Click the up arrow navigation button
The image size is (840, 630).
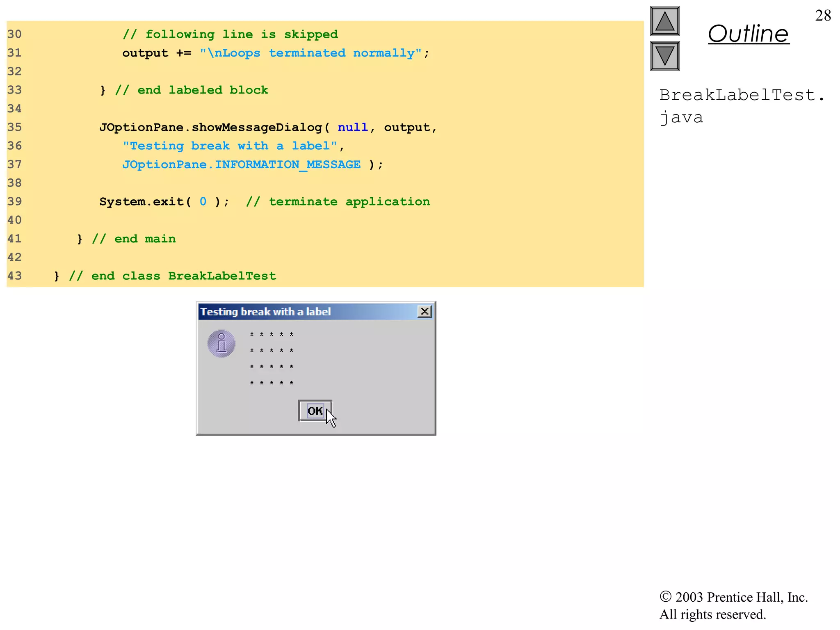[664, 21]
